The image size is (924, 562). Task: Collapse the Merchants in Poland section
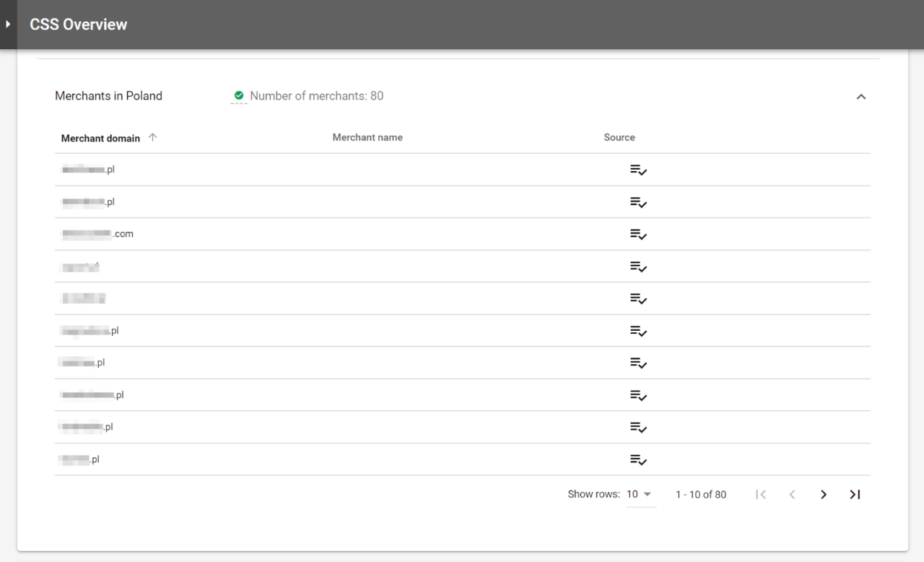point(860,97)
